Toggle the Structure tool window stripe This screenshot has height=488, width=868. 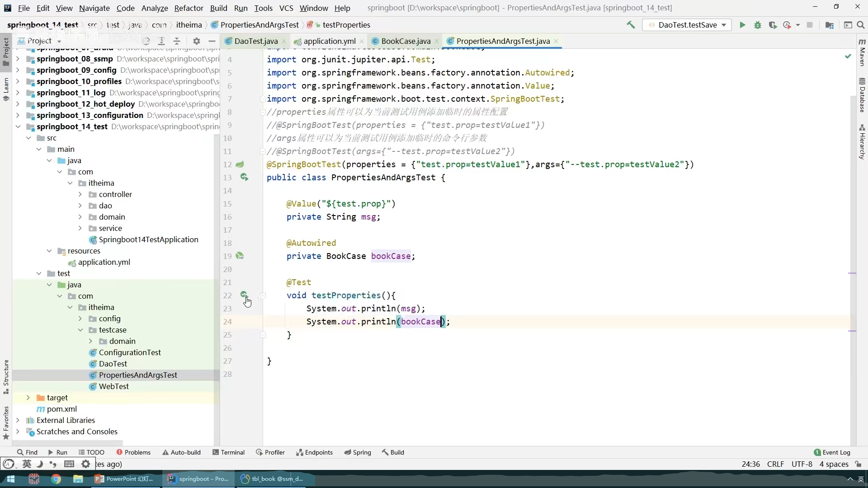[x=6, y=375]
